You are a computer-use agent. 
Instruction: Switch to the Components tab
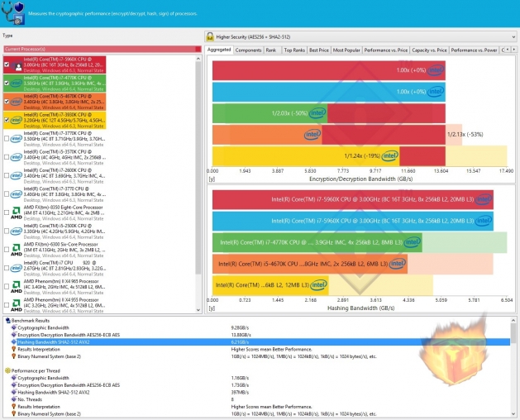pyautogui.click(x=248, y=50)
